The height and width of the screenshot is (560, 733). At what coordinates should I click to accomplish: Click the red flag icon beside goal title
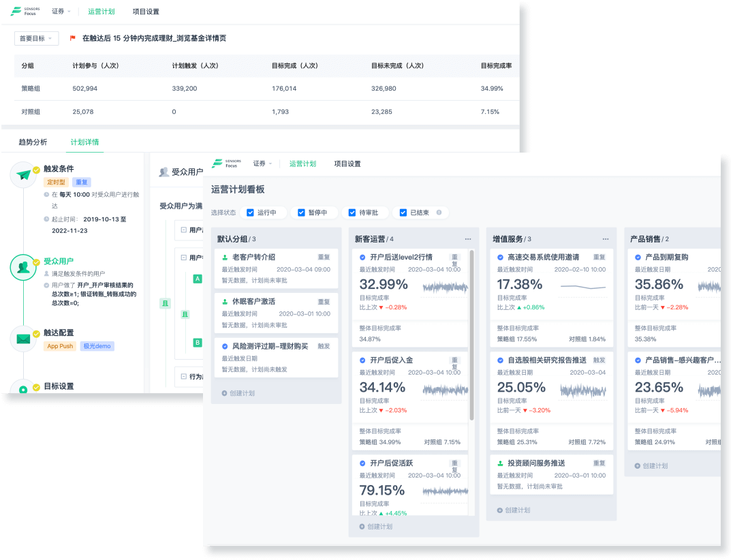click(73, 38)
